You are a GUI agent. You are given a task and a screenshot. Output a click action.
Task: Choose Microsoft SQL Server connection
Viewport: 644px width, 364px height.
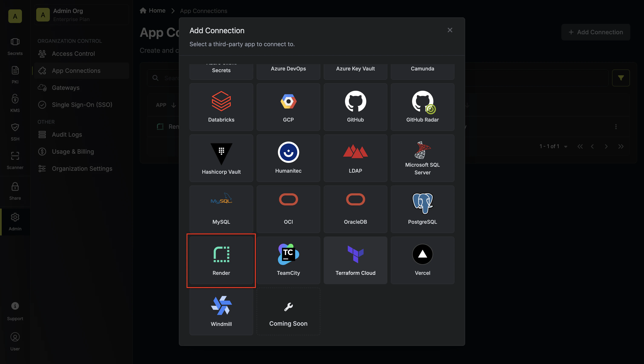tap(422, 158)
